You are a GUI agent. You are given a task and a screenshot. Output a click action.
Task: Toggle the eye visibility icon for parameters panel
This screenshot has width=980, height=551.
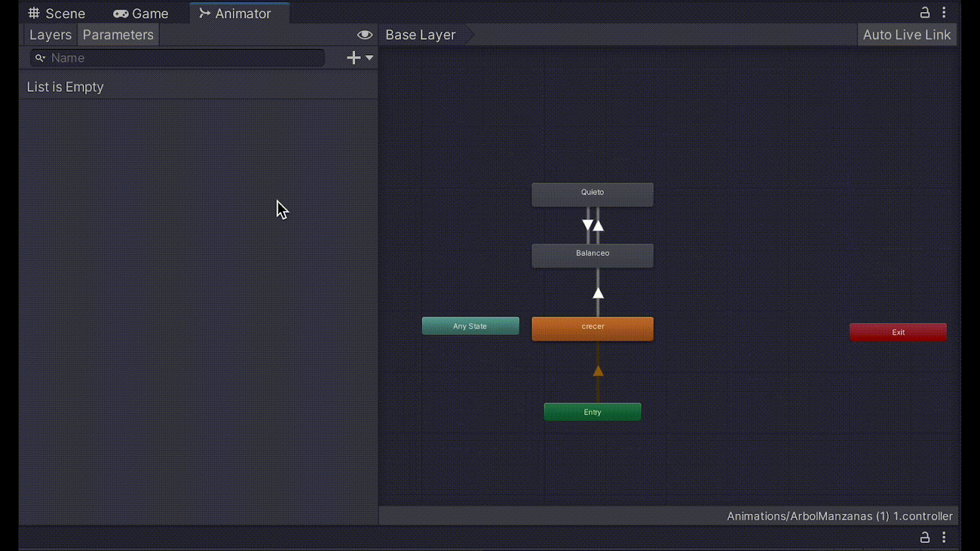[364, 35]
